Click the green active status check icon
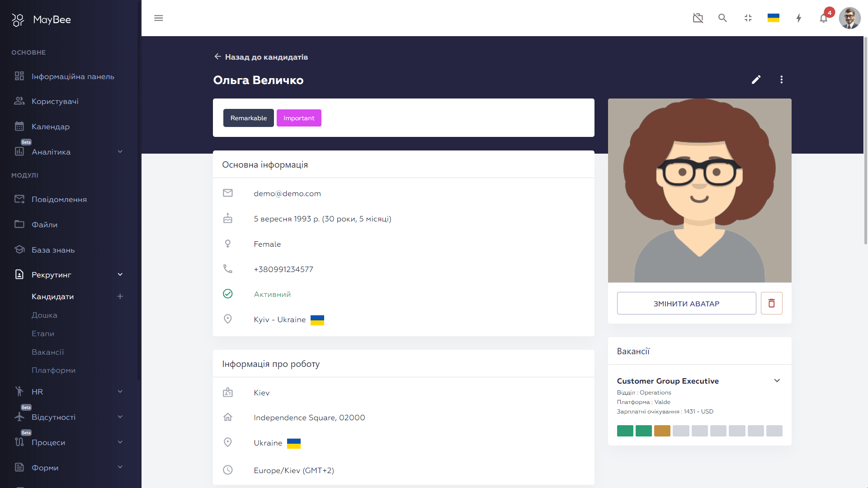The width and height of the screenshot is (868, 488). [228, 294]
